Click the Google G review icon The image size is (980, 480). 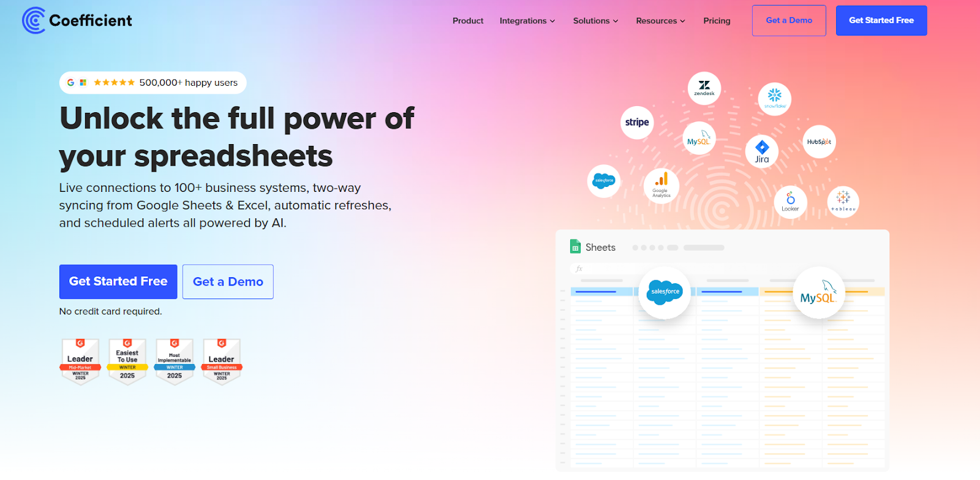point(70,83)
